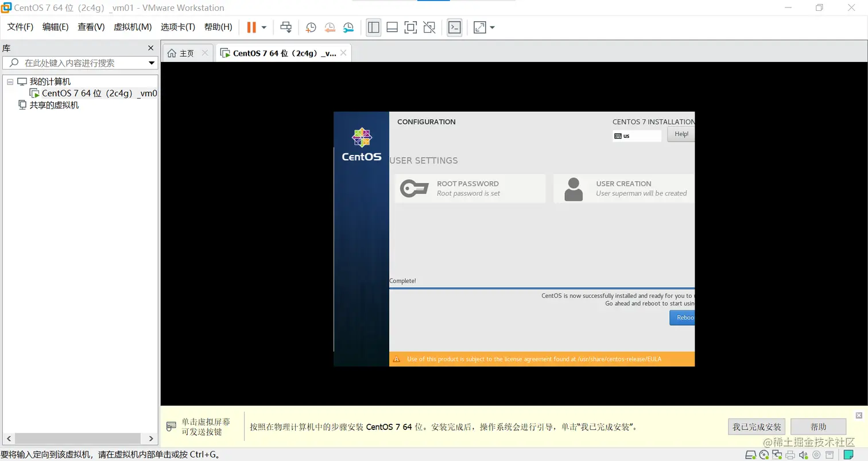
Task: Open the 虚拟机(M) menu
Action: click(133, 27)
